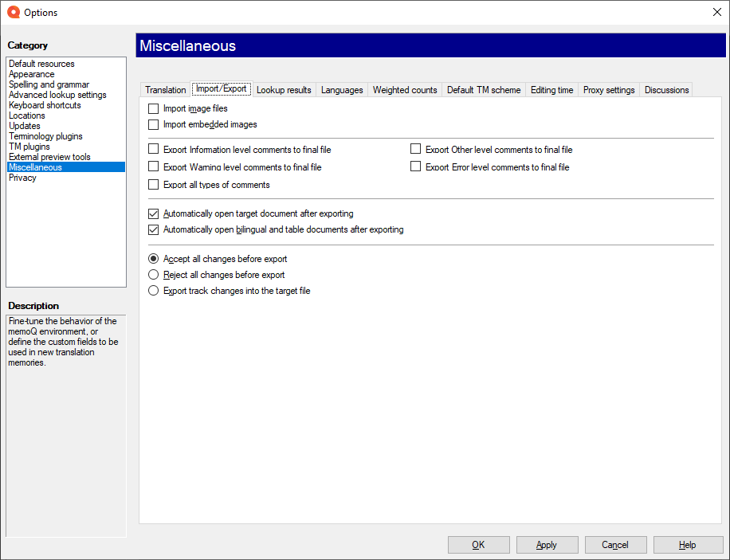This screenshot has height=560, width=730.
Task: Switch to the Proxy settings tab
Action: pos(608,89)
